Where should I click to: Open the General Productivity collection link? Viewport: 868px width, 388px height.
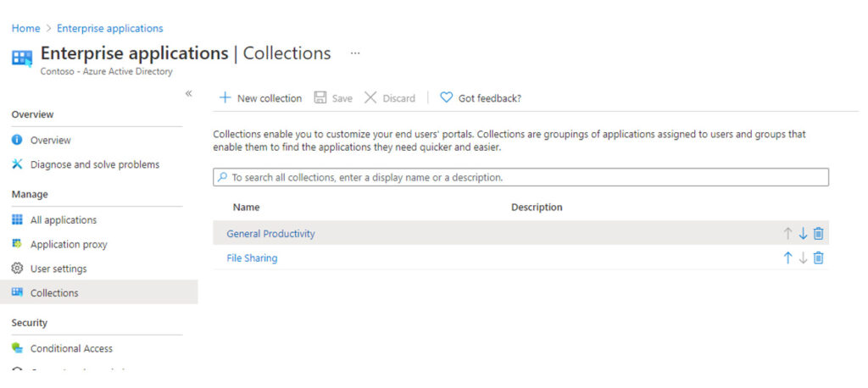[270, 234]
